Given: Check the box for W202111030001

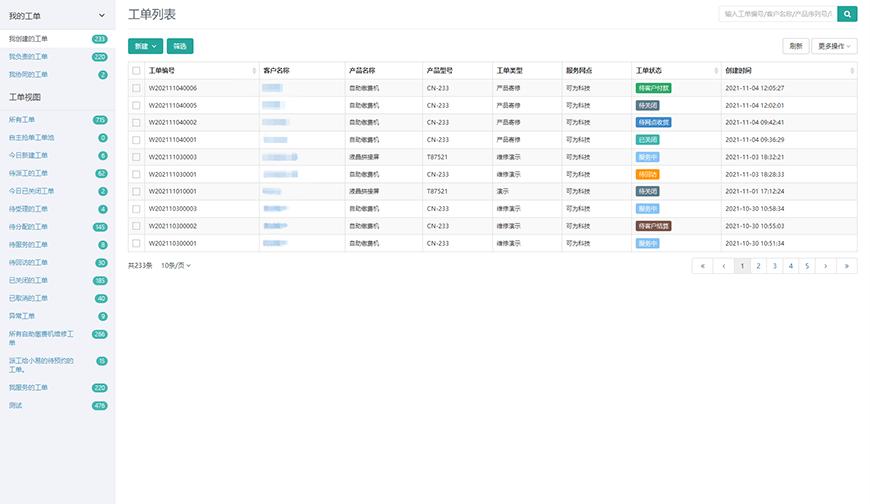Looking at the screenshot, I should (136, 174).
